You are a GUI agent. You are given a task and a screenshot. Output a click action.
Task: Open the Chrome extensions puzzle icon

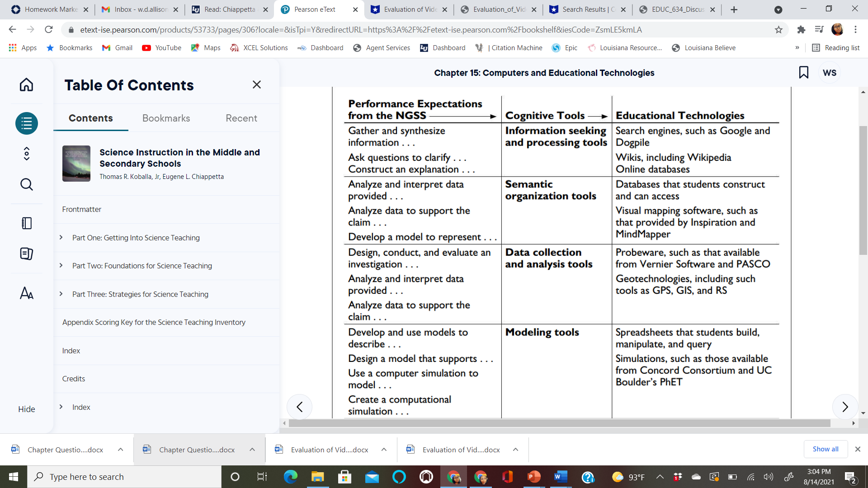801,30
